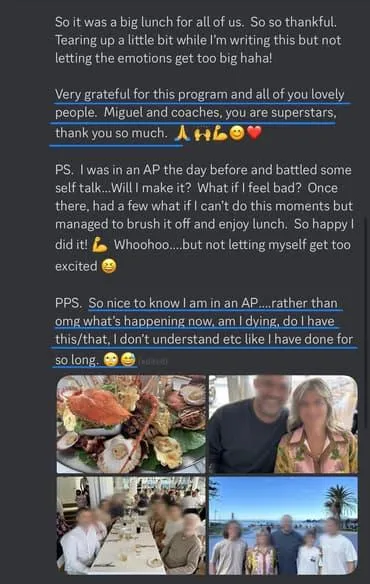Open the long dining table photo

click(x=131, y=526)
